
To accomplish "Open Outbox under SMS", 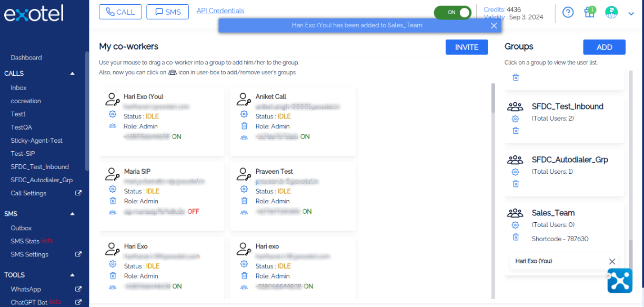I will [22, 228].
